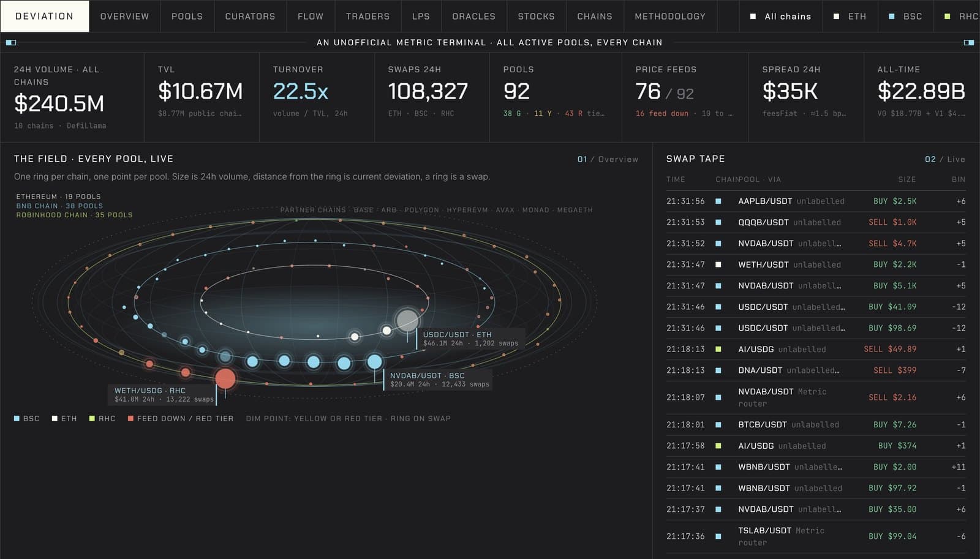Click the "SELL $49.89" size entry
Image resolution: width=980 pixels, height=559 pixels.
click(x=890, y=349)
